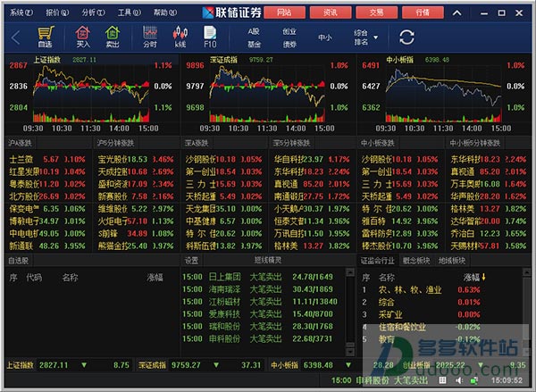The width and height of the screenshot is (536, 392).
Task: Click the red 交易 button
Action: click(376, 13)
